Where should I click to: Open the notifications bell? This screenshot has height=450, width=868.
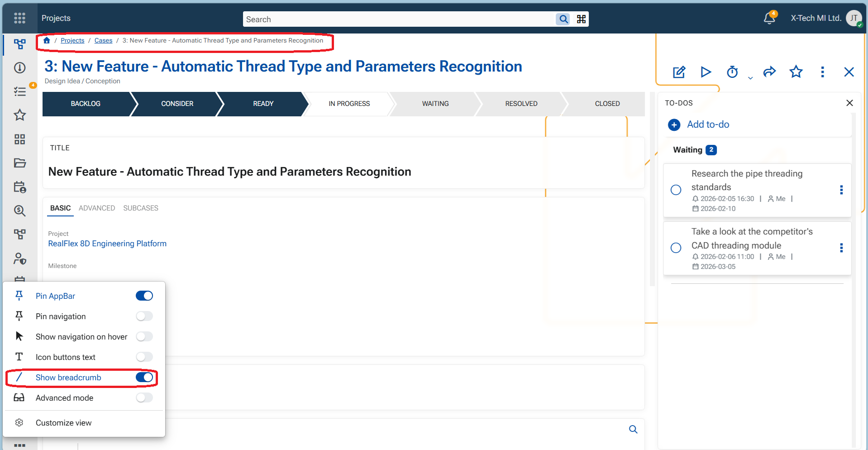point(769,18)
